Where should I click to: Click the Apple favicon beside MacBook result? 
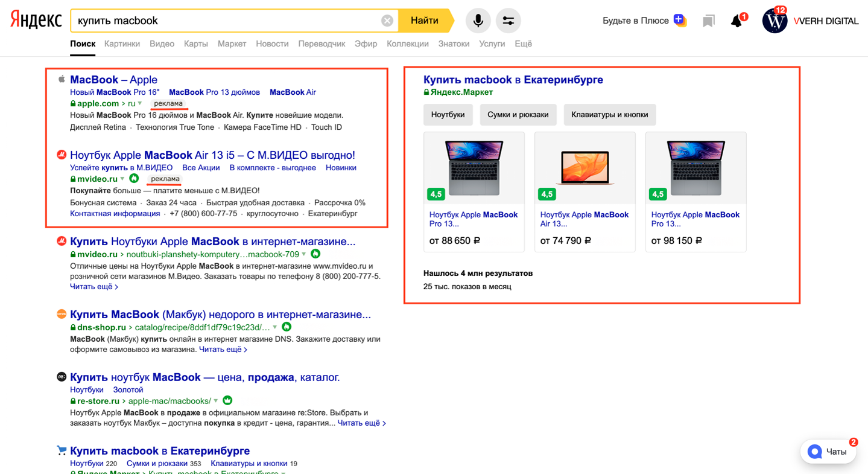tap(61, 79)
